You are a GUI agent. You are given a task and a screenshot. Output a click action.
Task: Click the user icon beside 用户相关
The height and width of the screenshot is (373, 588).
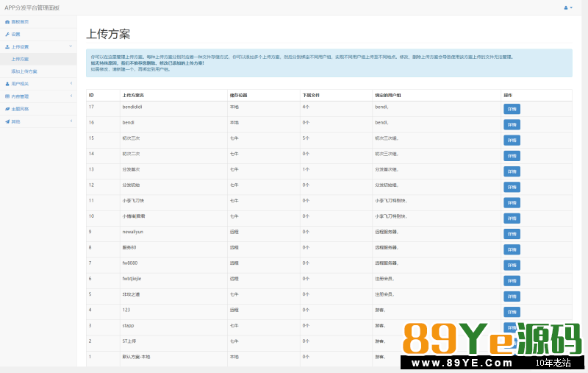click(x=7, y=84)
